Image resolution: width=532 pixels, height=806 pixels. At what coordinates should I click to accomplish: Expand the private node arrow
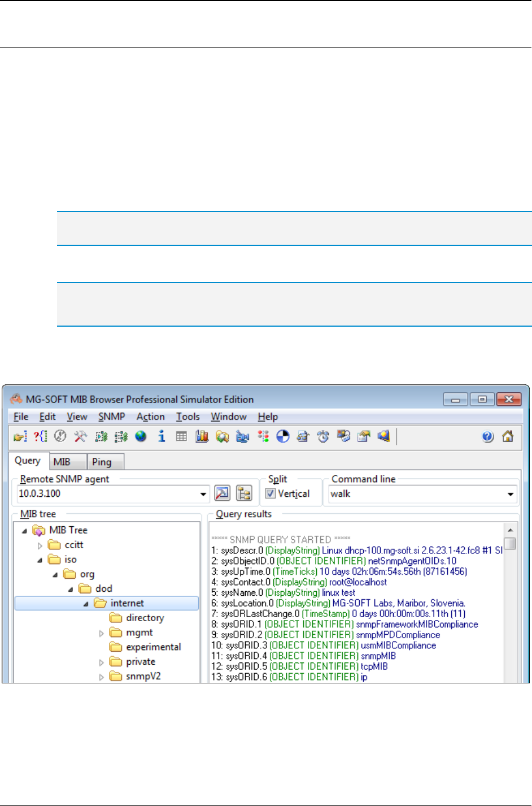coord(101,662)
